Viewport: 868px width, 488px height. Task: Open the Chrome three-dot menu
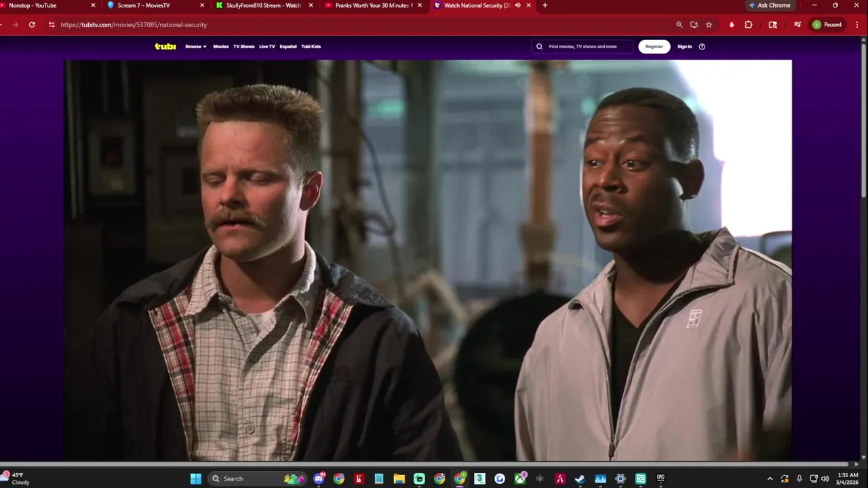click(856, 24)
